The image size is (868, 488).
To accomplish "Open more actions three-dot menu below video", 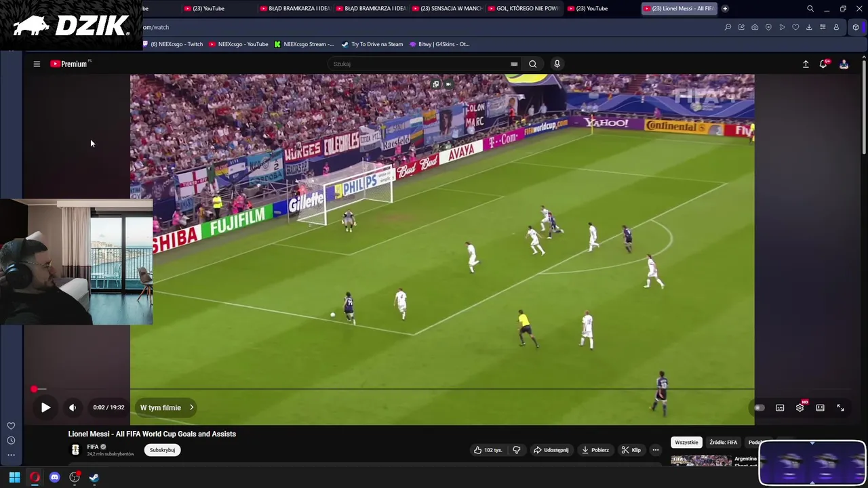I will point(656,450).
